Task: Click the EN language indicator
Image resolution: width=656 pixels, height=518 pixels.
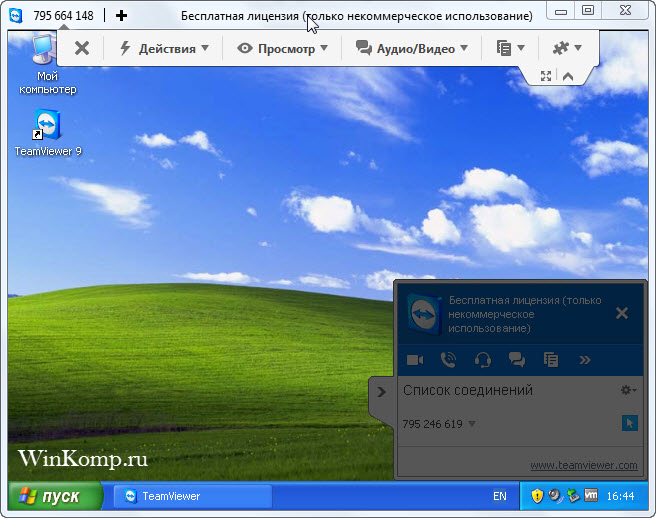Action: click(500, 496)
